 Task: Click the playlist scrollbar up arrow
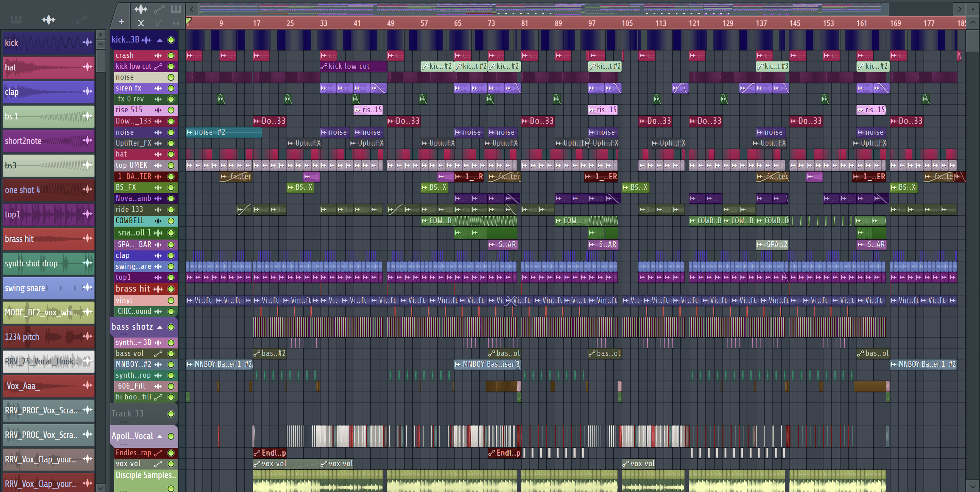pyautogui.click(x=973, y=22)
